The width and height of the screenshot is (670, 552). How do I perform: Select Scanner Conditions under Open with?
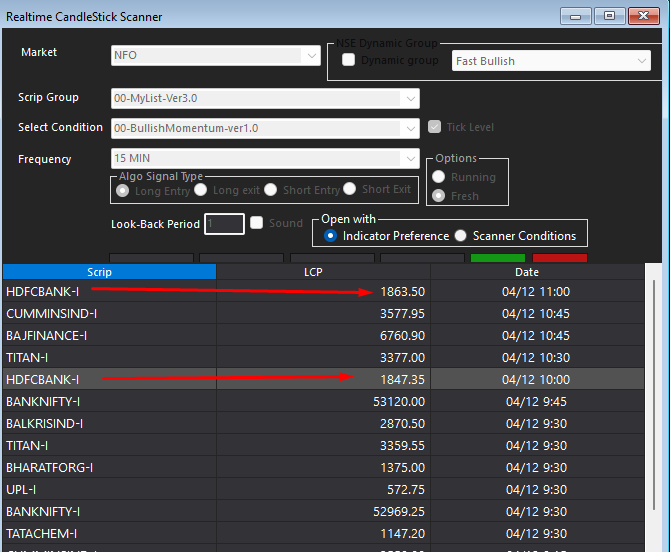tap(460, 235)
